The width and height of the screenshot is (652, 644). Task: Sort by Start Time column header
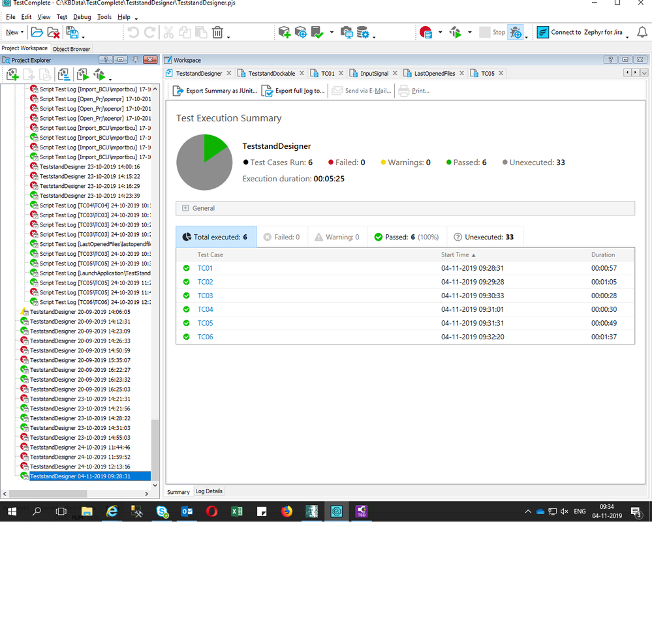pos(458,255)
